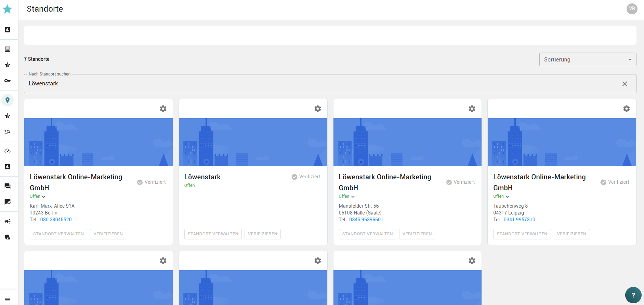Click the 'Löwenstark' card title without GmbH

click(x=202, y=177)
